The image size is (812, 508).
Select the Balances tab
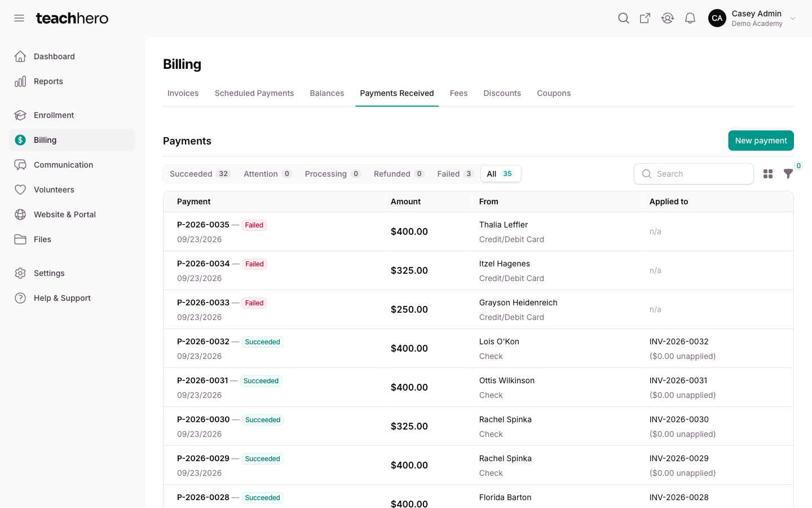coord(327,93)
